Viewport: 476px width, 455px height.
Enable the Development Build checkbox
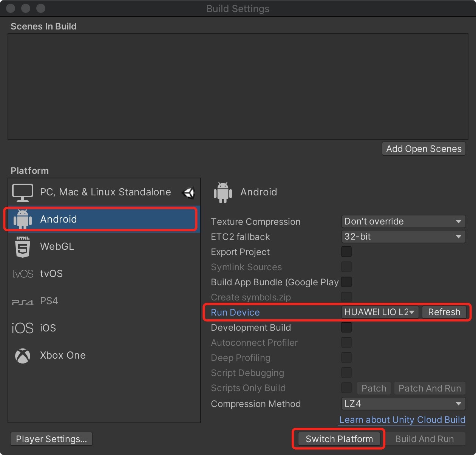pos(346,327)
